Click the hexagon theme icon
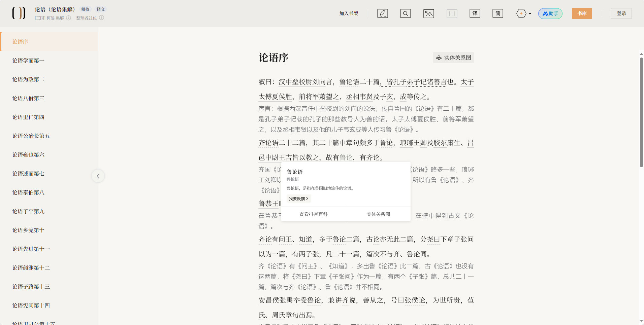 [521, 13]
